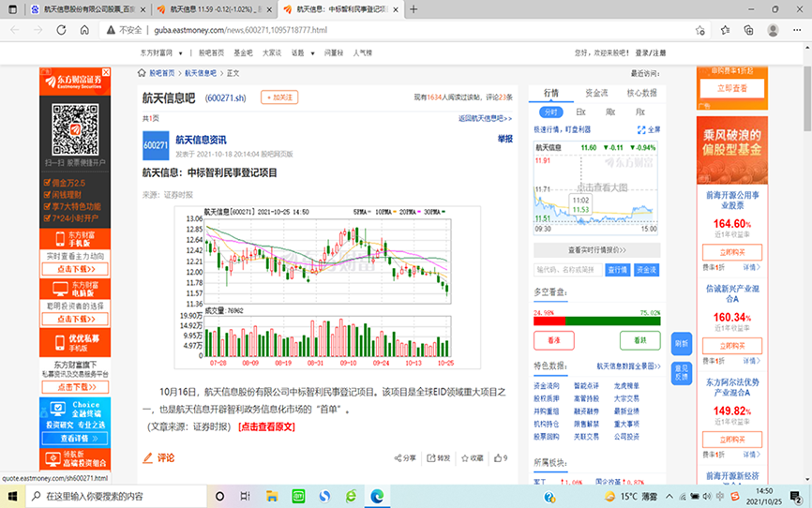Viewport: 812px width, 508px height.
Task: Open iQIYI green app on taskbar
Action: pyautogui.click(x=298, y=497)
